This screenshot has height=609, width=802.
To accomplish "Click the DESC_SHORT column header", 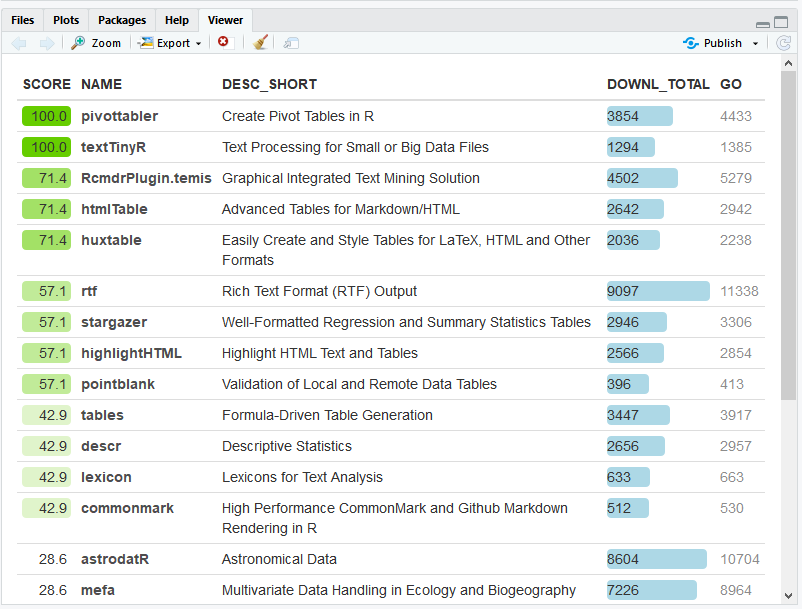I will 270,84.
